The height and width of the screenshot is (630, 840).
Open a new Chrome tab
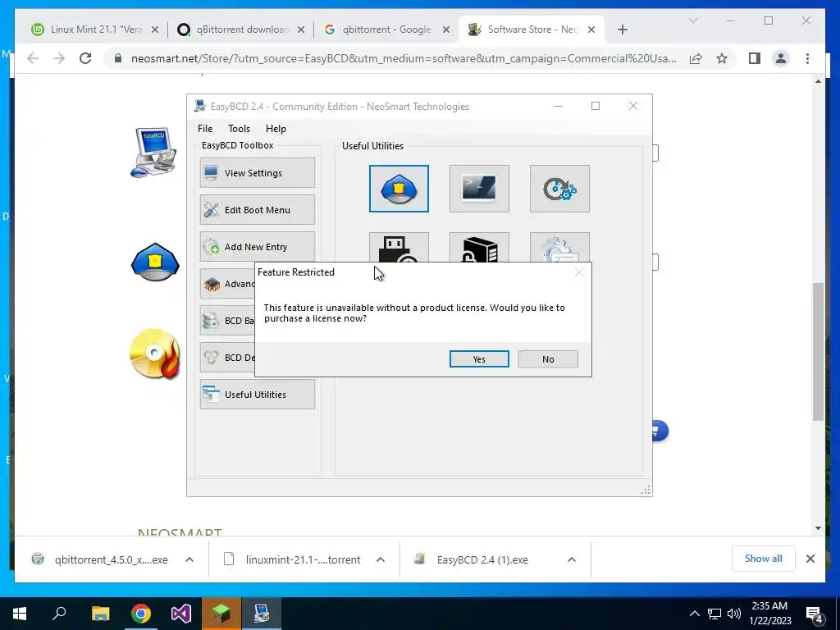coord(622,30)
